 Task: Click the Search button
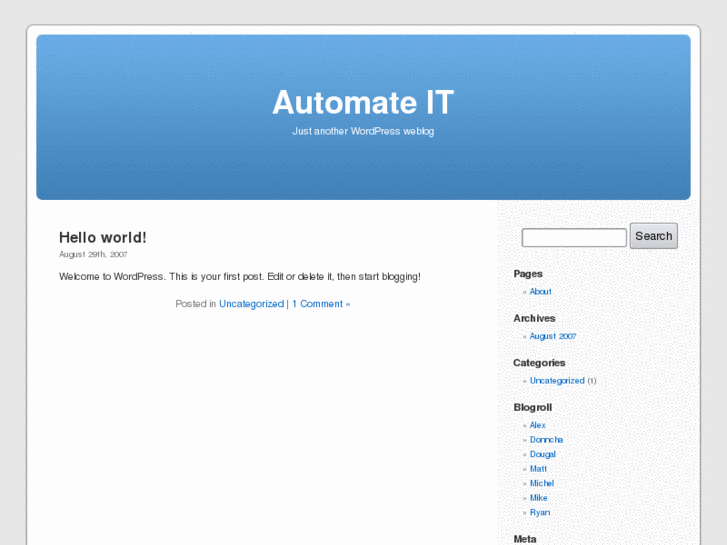click(x=654, y=236)
